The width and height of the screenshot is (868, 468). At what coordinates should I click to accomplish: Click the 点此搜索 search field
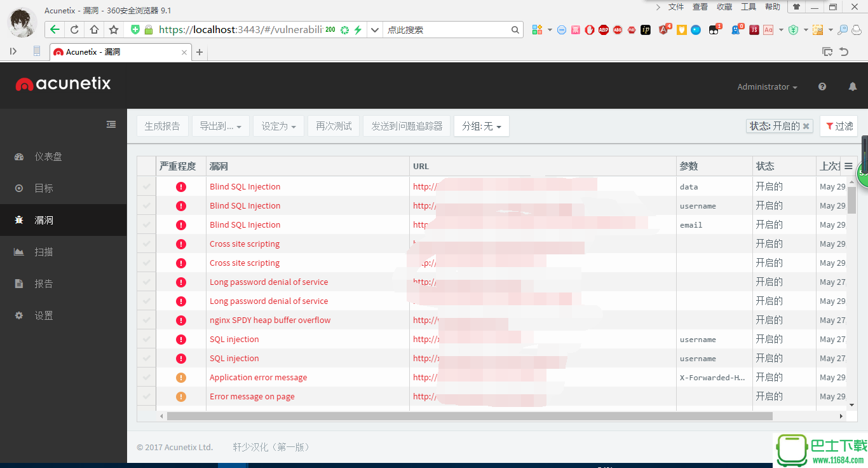pyautogui.click(x=447, y=30)
